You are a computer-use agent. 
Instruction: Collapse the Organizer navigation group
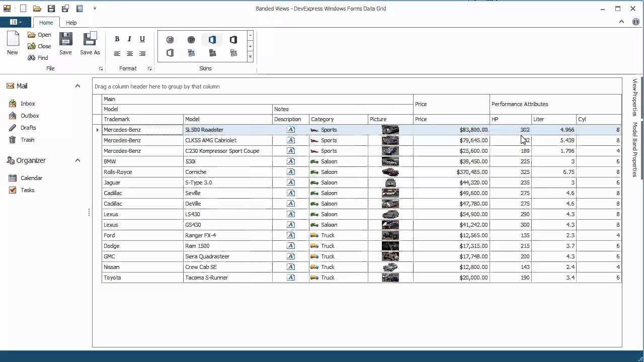point(77,160)
